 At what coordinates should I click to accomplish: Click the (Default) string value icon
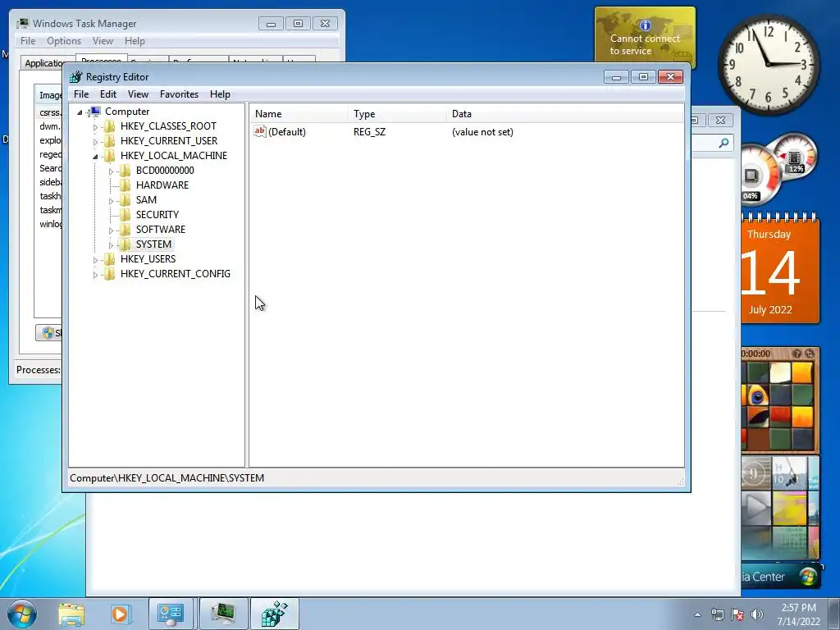[260, 131]
